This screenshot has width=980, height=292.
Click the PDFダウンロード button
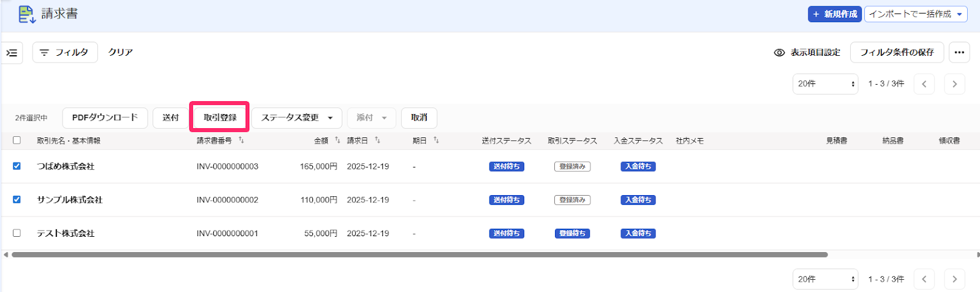(105, 118)
